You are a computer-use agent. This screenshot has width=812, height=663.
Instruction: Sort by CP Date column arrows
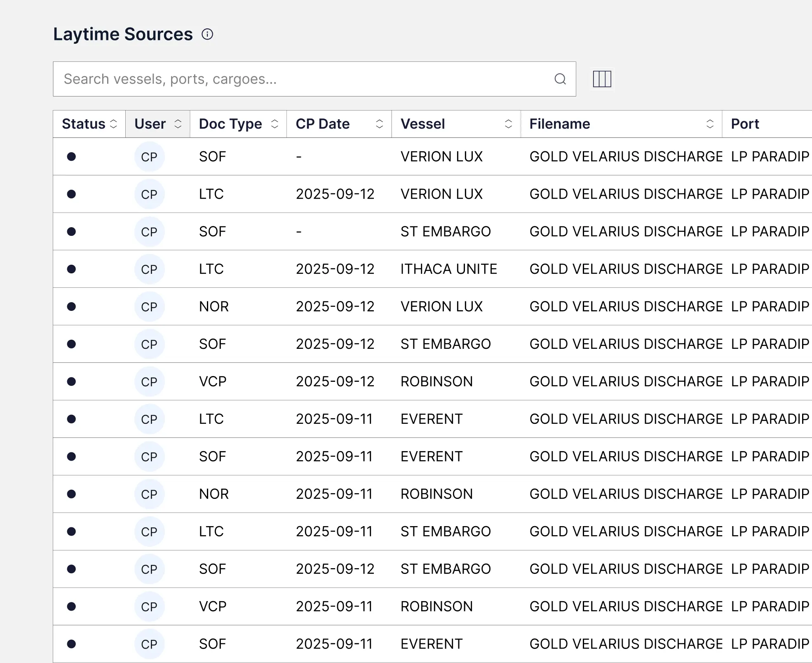(x=379, y=124)
